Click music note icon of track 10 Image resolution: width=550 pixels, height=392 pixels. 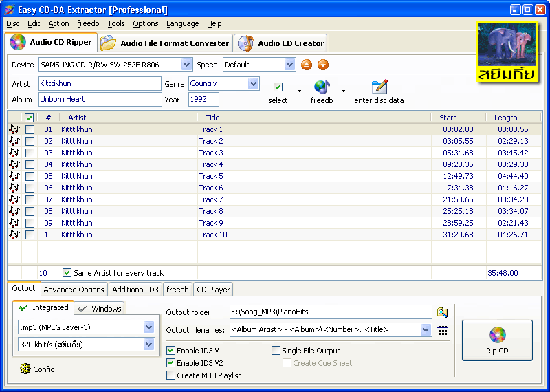pyautogui.click(x=14, y=235)
